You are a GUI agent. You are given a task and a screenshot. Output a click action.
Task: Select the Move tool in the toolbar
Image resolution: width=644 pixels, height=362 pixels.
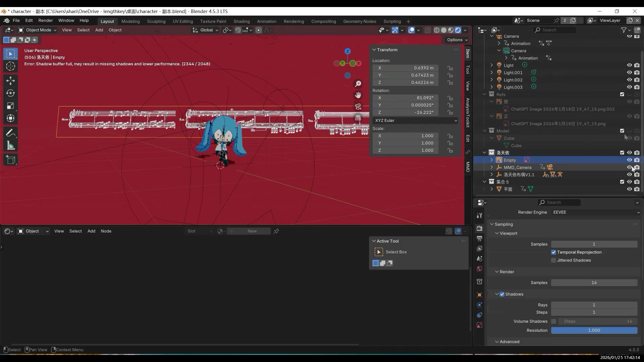point(10,80)
